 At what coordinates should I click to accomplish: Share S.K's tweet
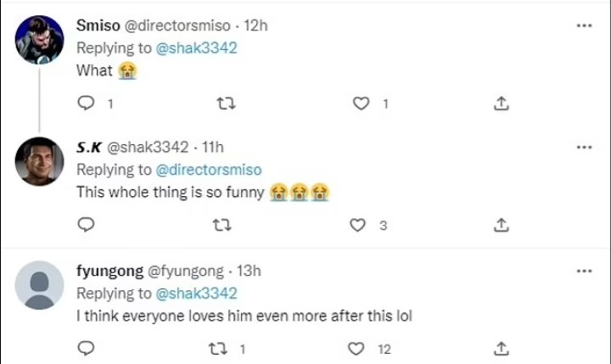(501, 225)
